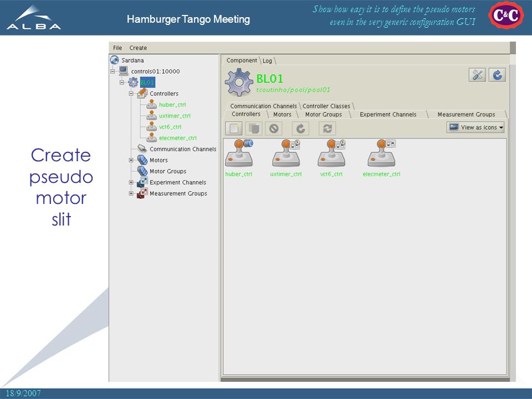This screenshot has height=399, width=532.
Task: Select the controls01:10000 tree label
Action: [x=155, y=71]
